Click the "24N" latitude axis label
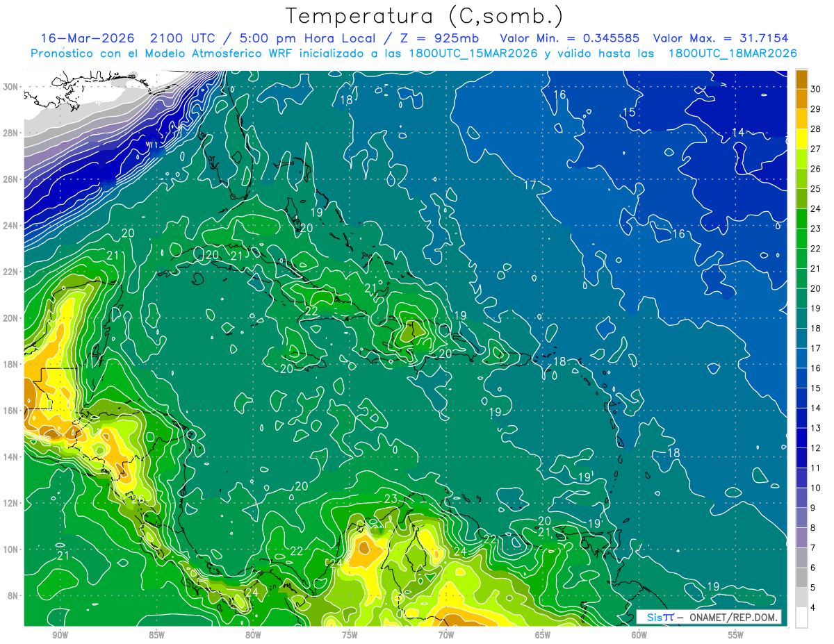Viewport: 834px width, 644px height. point(12,226)
